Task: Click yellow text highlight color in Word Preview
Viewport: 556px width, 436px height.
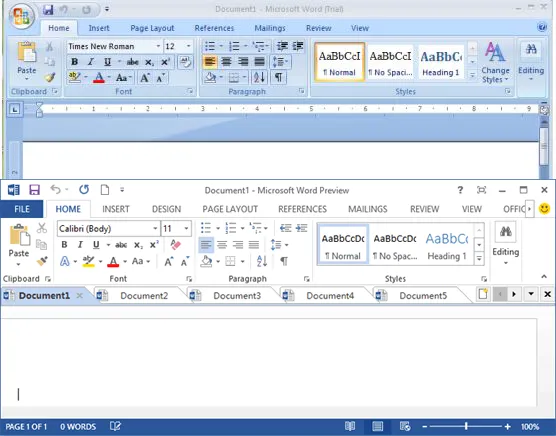Action: click(88, 262)
